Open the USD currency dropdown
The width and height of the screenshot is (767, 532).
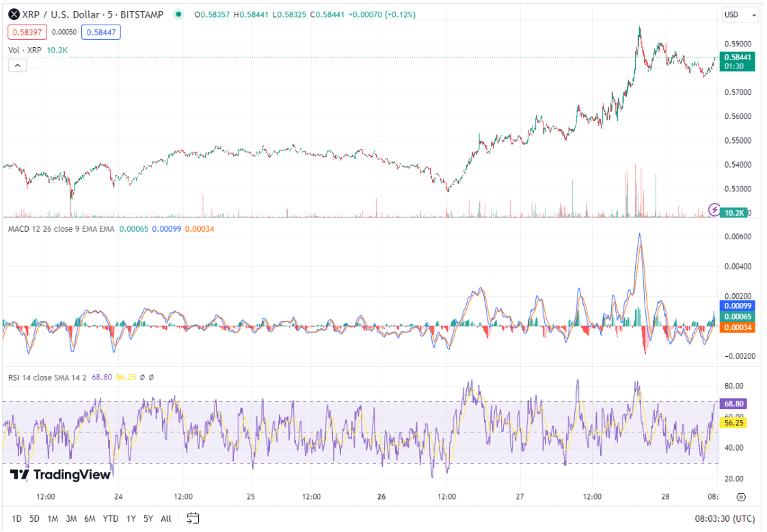click(740, 14)
